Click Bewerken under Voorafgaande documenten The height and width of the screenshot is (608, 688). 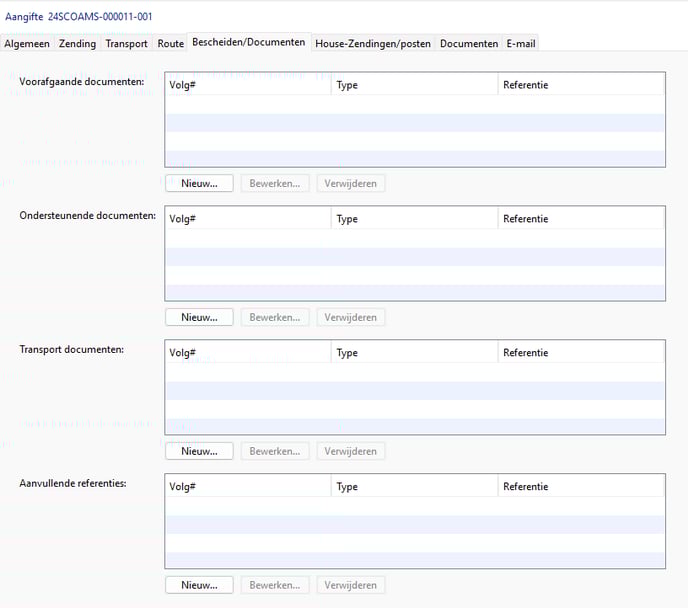click(275, 183)
